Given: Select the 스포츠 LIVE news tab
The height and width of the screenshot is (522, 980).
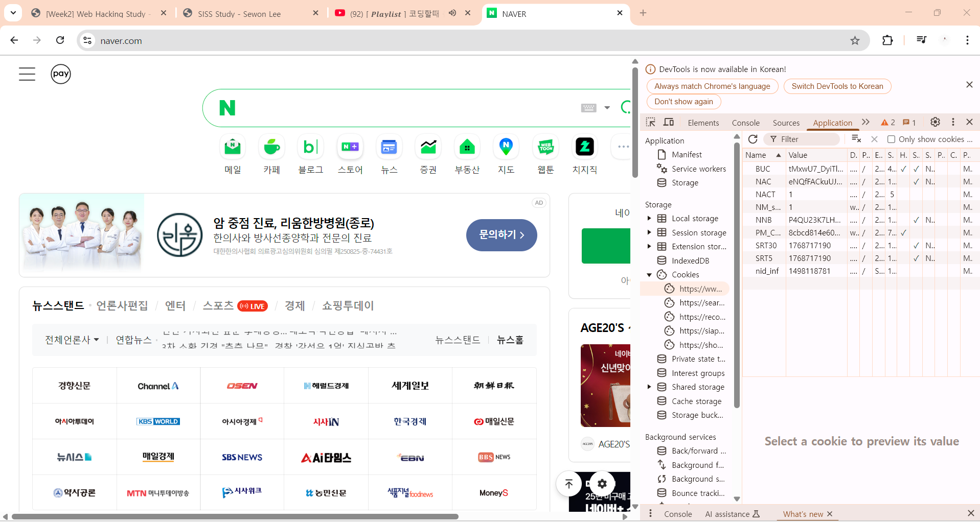Looking at the screenshot, I should click(x=218, y=305).
